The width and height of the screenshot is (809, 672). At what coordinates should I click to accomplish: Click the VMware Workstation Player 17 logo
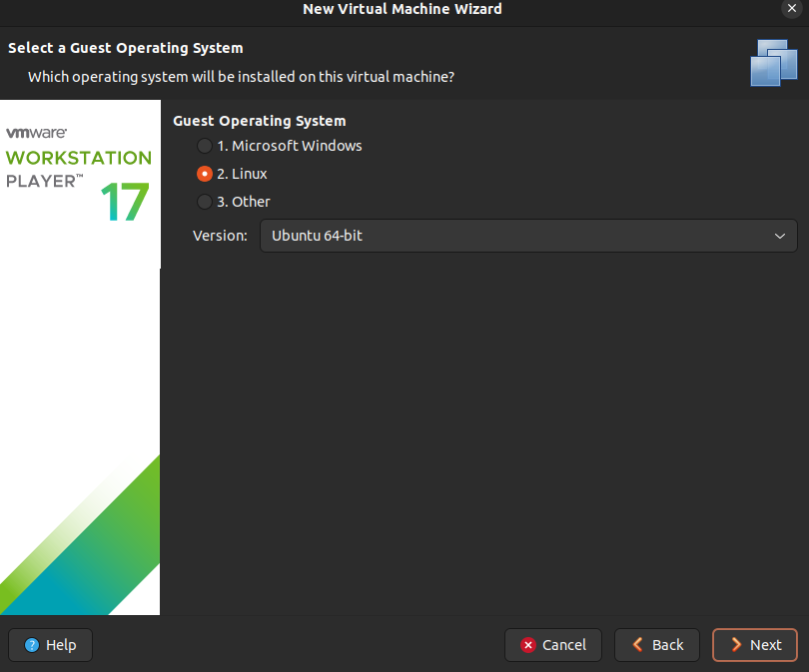click(x=79, y=174)
